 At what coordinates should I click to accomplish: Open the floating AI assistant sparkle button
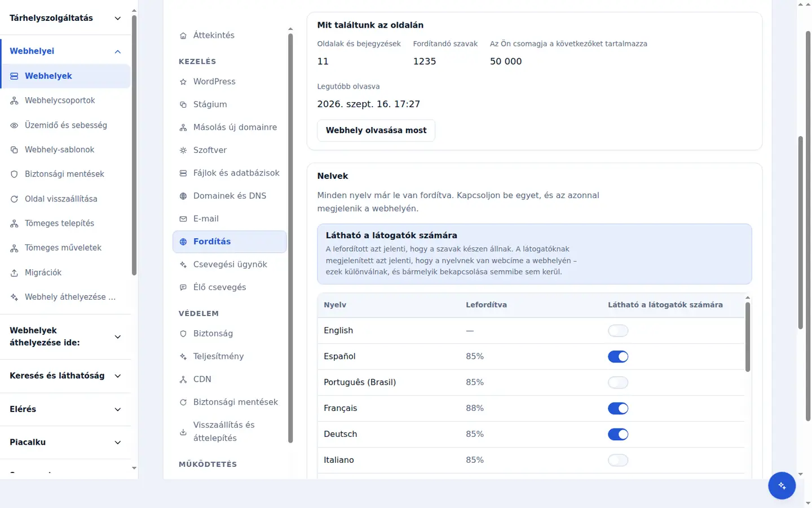click(x=782, y=485)
